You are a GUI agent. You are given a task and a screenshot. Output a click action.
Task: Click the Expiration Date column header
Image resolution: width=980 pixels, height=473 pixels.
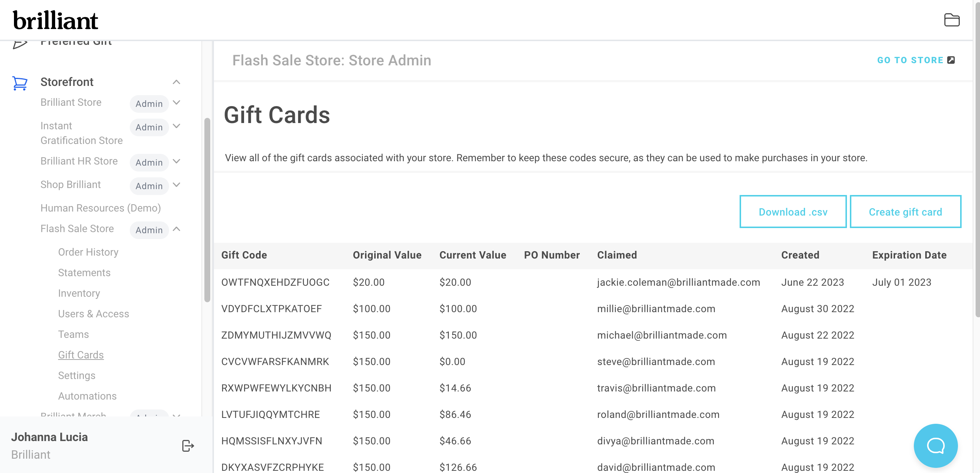click(x=909, y=255)
